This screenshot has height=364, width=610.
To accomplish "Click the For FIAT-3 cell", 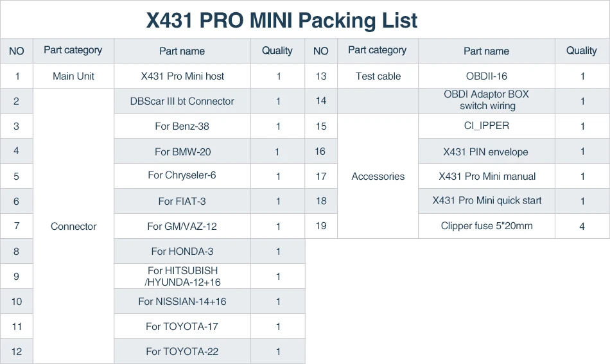I will coord(182,201).
